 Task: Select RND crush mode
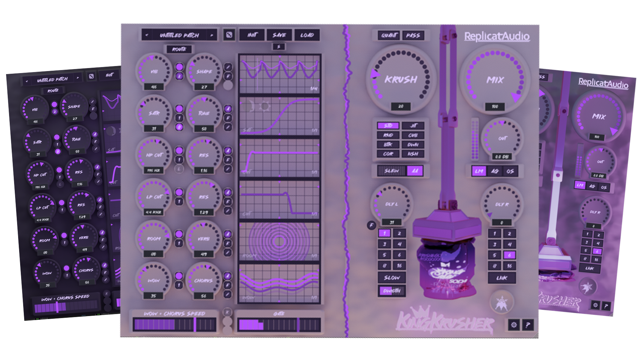(388, 135)
